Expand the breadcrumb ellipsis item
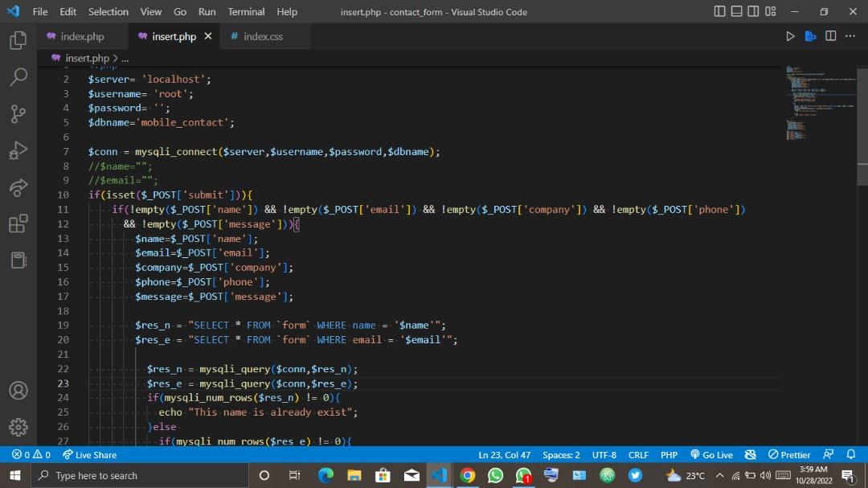The image size is (868, 488). point(125,58)
